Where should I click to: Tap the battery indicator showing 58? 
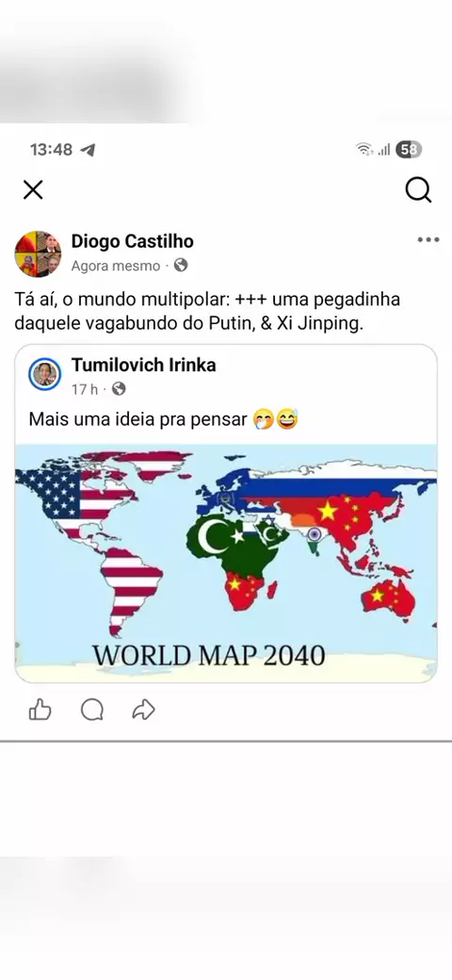[409, 150]
